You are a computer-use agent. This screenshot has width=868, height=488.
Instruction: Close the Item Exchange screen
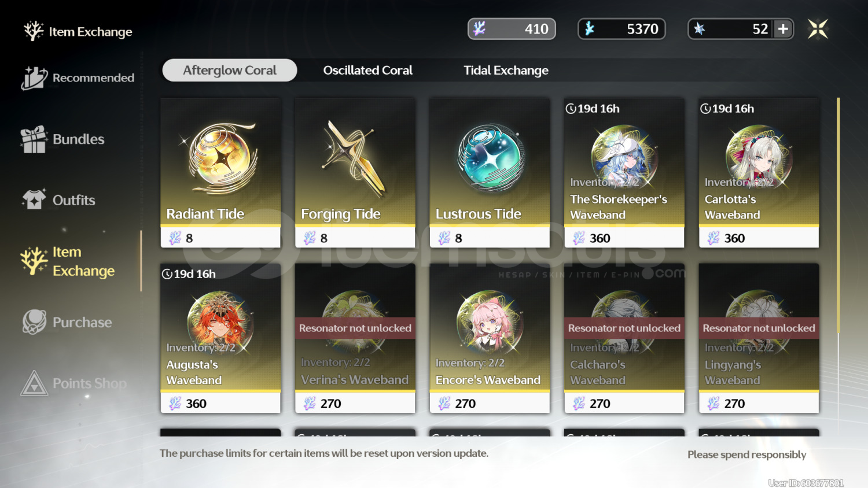click(818, 29)
